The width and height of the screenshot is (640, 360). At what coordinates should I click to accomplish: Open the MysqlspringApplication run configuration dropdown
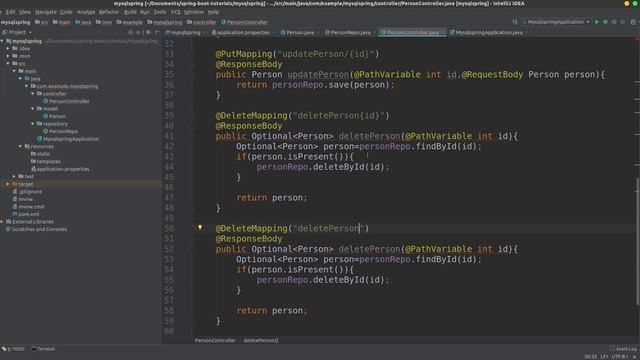click(x=556, y=22)
